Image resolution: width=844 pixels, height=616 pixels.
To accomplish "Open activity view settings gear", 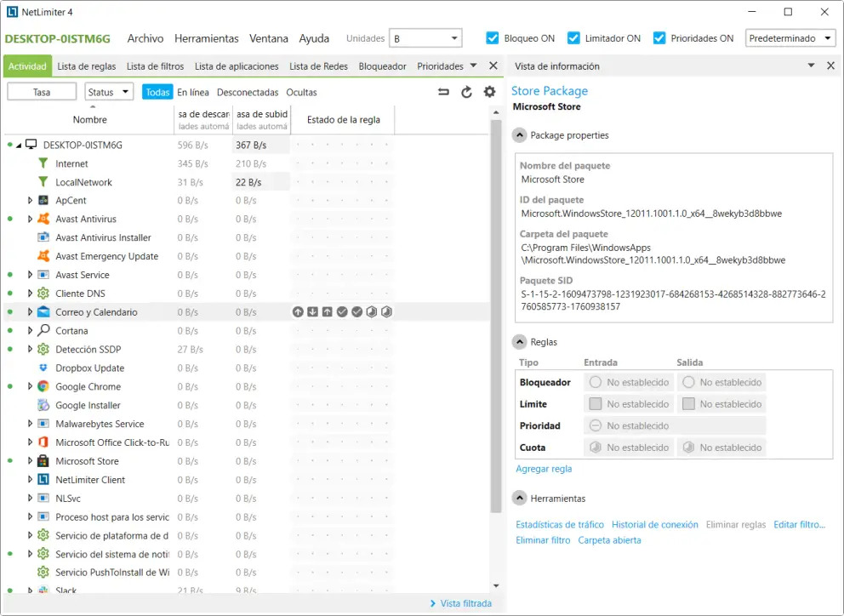I will tap(489, 92).
